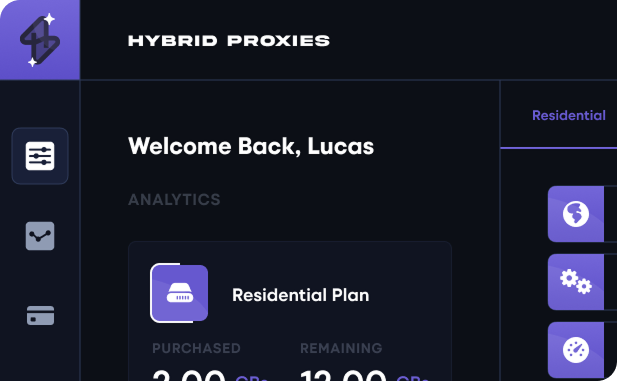Viewport: 617px width, 381px height.
Task: Click the GBs unit beside remaining amount
Action: tap(412, 377)
